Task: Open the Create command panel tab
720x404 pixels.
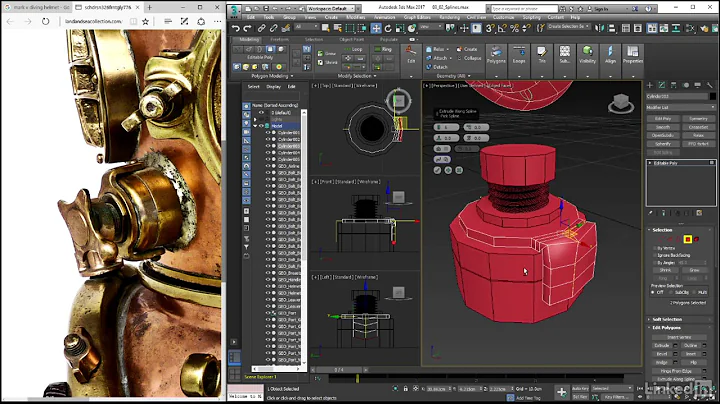Action: coord(650,85)
